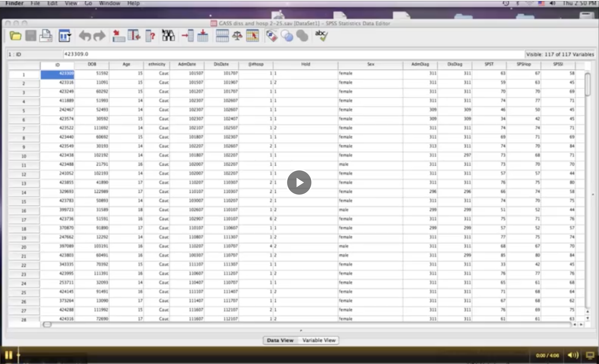This screenshot has width=599, height=364.
Task: Pause the video playback
Action: tap(8, 355)
